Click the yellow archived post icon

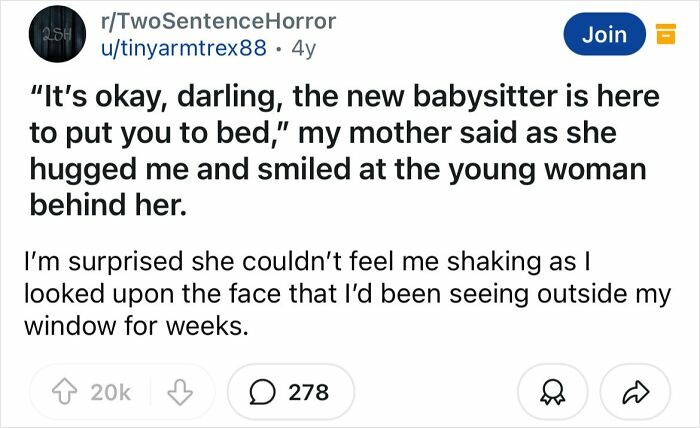pyautogui.click(x=662, y=36)
